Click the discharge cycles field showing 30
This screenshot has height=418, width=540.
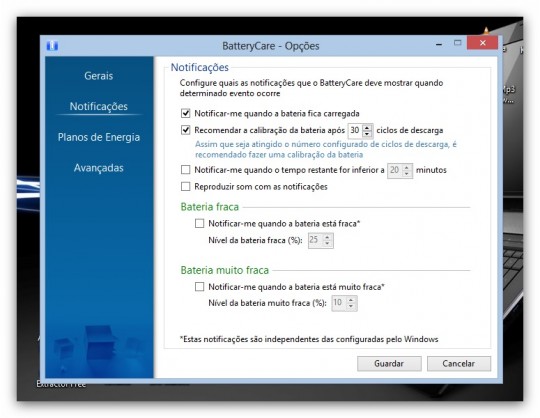[x=355, y=130]
